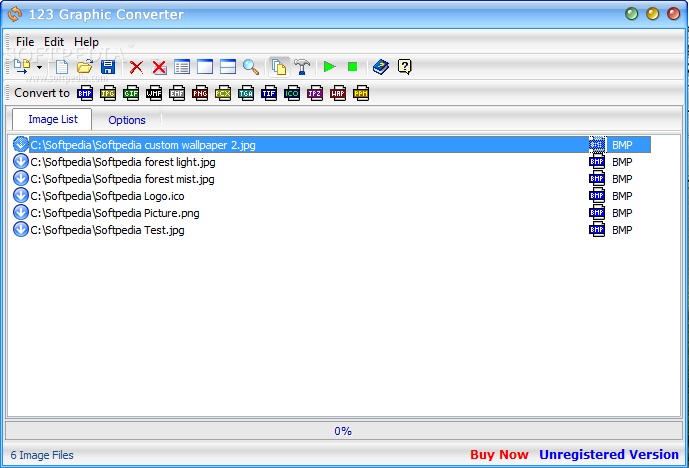689x468 pixels.
Task: Convert to EMF format icon
Action: pos(177,93)
